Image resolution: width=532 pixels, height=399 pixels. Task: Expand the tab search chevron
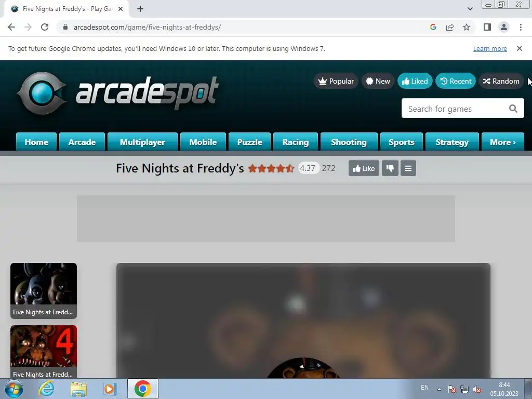(x=470, y=9)
